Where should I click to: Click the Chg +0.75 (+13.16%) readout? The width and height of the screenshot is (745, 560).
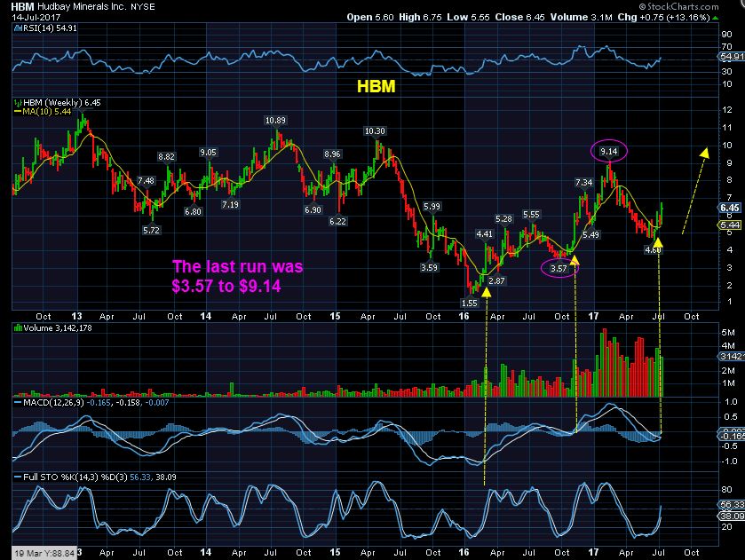tap(663, 17)
